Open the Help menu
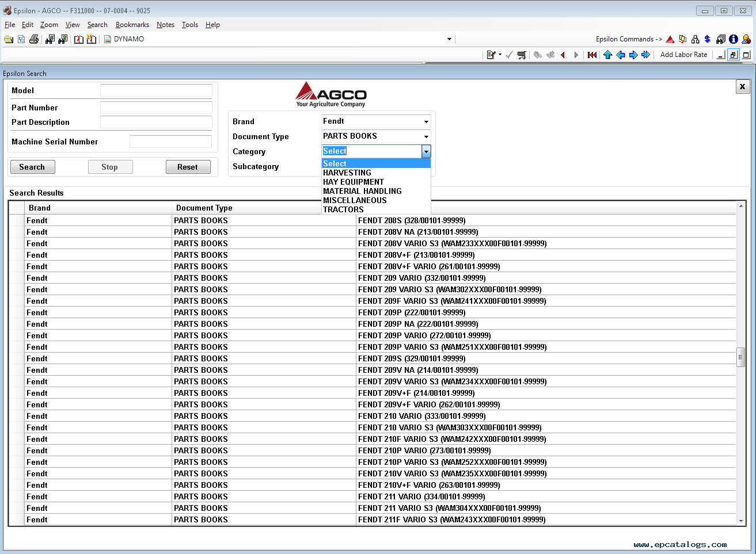The image size is (756, 554). tap(212, 25)
